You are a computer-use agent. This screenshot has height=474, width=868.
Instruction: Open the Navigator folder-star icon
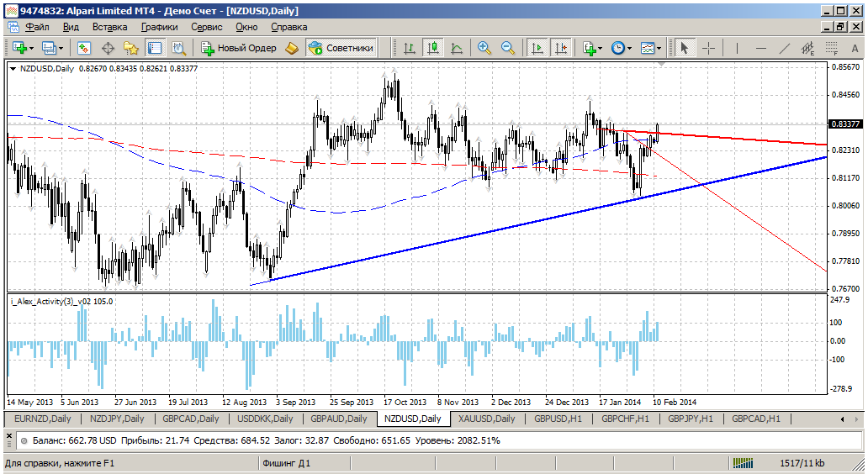(131, 49)
